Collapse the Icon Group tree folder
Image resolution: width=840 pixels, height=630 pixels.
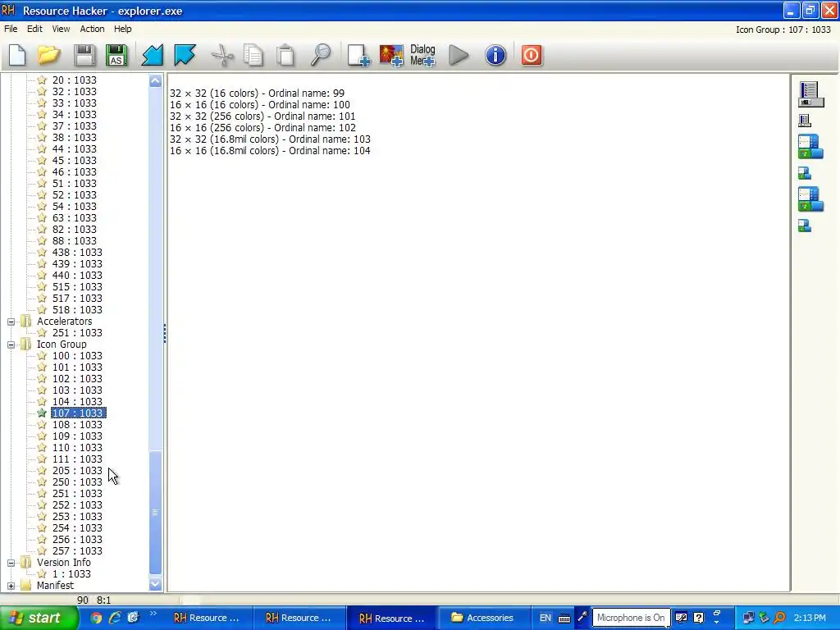[x=11, y=345]
